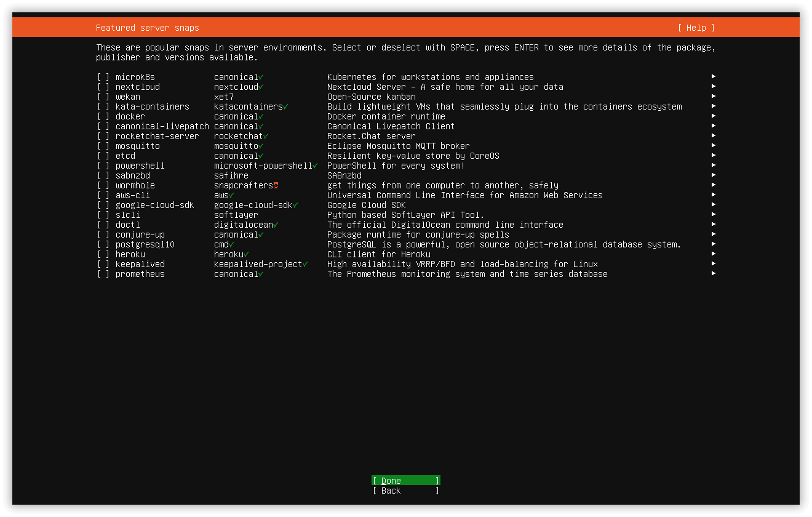Go Back to previous screen
The image size is (812, 517).
406,491
